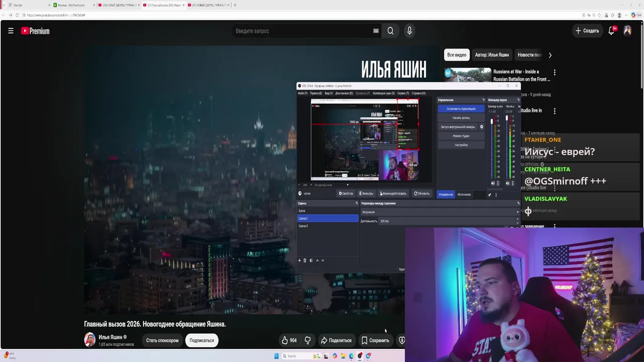Open advanced audio properties gear icon
Screen dimensions: 644x362
coord(490,195)
